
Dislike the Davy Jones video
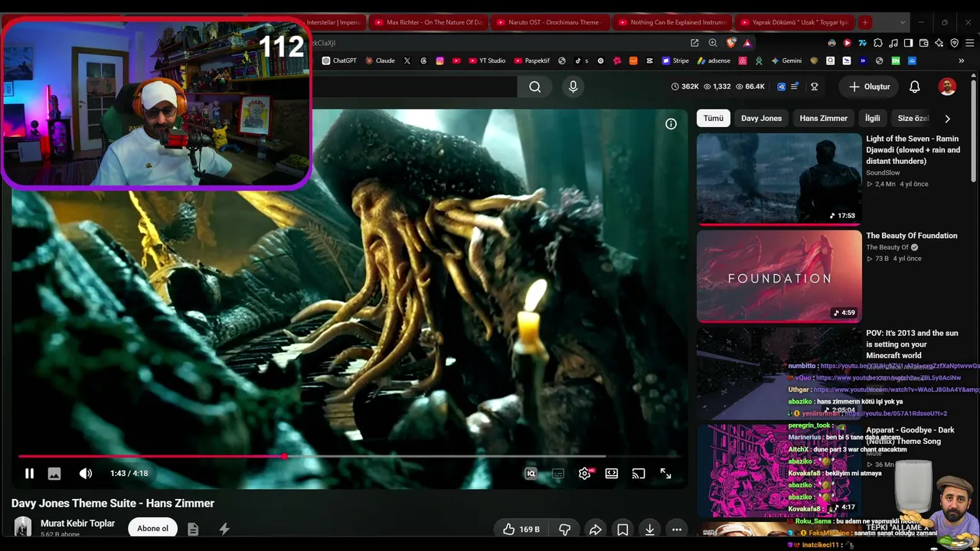pos(565,529)
